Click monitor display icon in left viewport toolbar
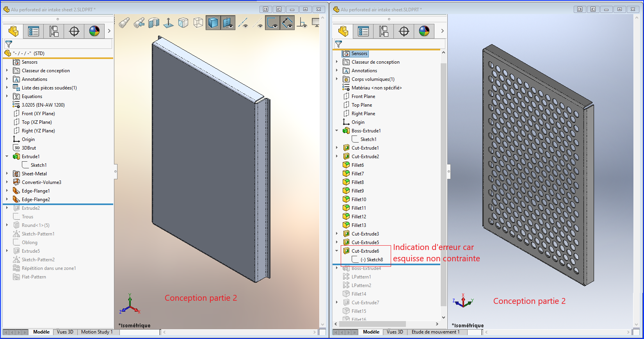The width and height of the screenshot is (644, 339). (316, 23)
